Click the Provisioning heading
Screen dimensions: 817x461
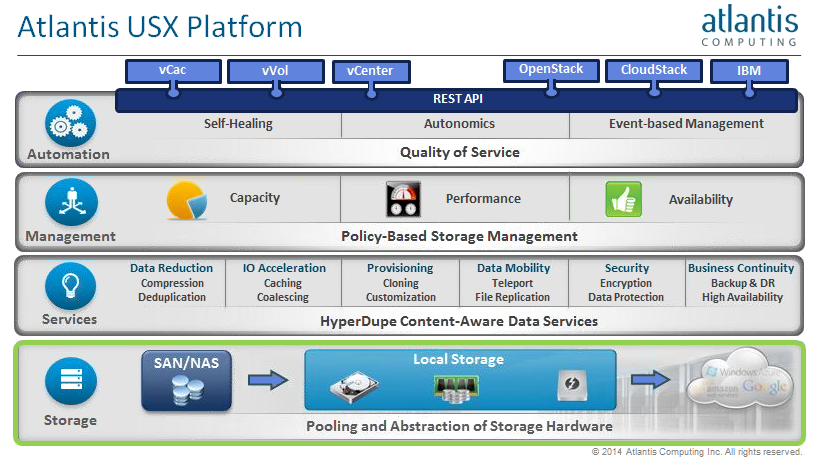click(400, 268)
